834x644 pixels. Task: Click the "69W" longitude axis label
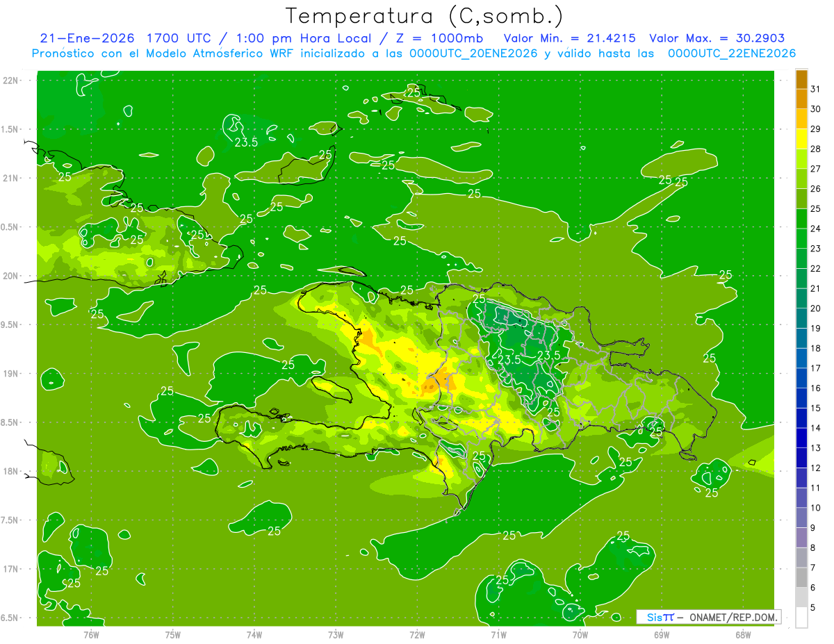click(662, 635)
